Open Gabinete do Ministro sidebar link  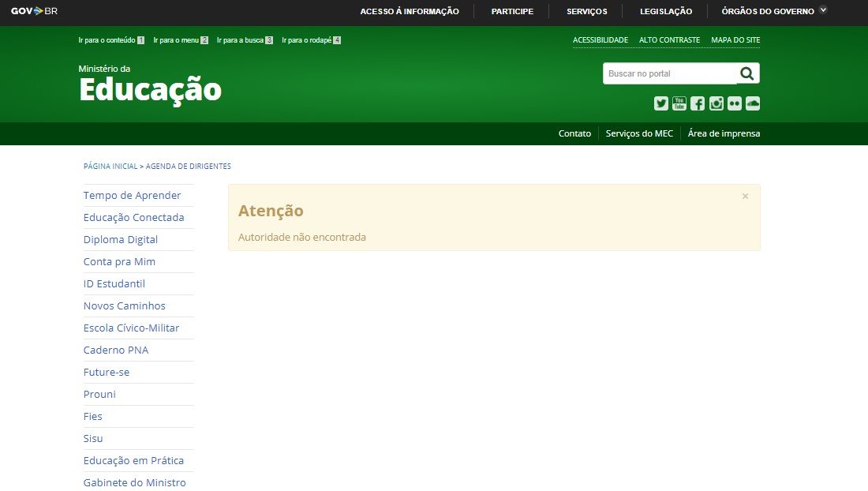[x=134, y=483]
